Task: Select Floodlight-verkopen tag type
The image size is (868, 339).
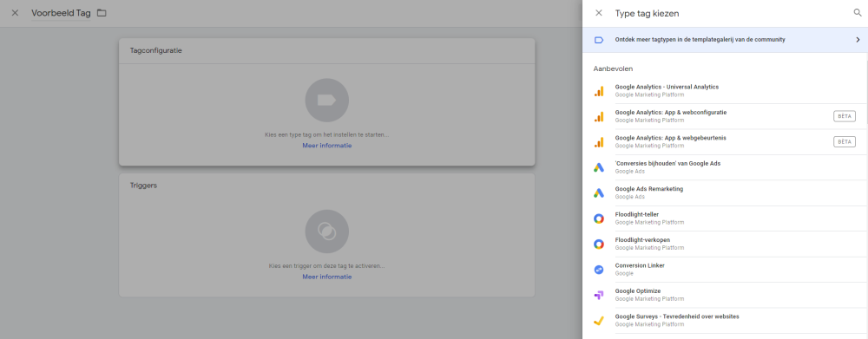Action: [x=725, y=244]
